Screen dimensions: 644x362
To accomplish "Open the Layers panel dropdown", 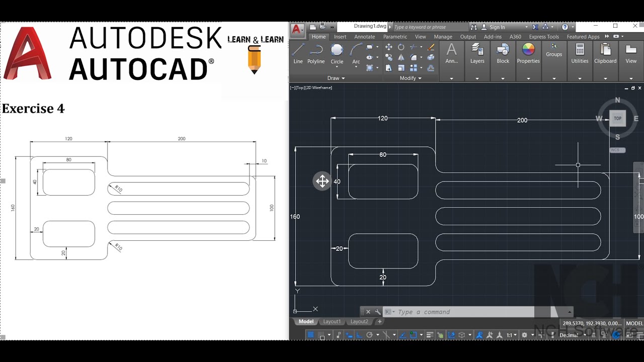I will (x=477, y=78).
